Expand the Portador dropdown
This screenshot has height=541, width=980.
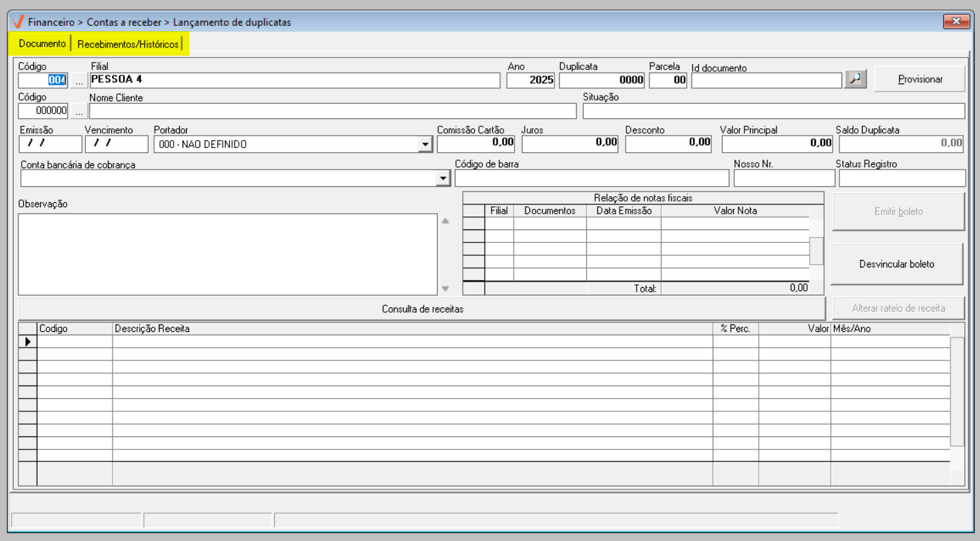point(426,144)
